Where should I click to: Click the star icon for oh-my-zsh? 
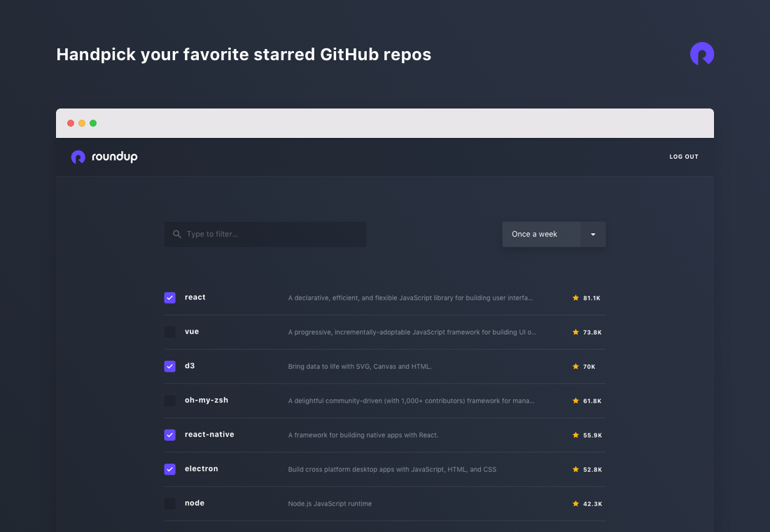575,401
